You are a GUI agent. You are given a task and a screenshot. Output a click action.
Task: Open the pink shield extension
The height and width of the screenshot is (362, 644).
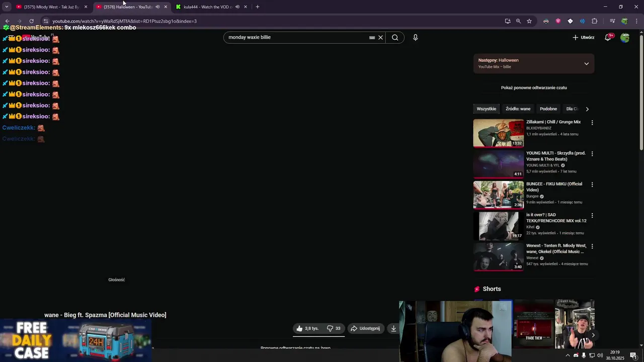[x=558, y=21]
